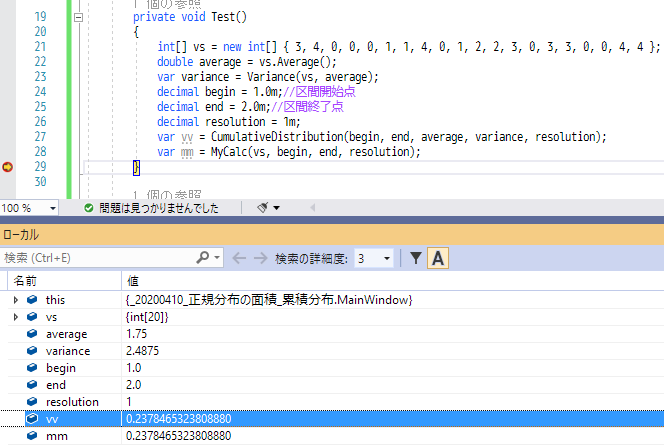Screen dimensions: 664x448
Task: Click the vv value 0.2378465323808880
Action: coord(178,419)
